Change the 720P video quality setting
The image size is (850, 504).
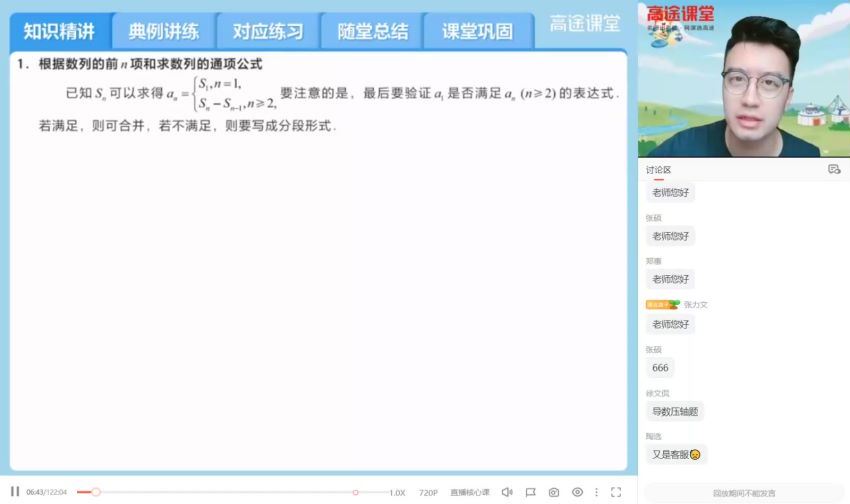tap(428, 493)
